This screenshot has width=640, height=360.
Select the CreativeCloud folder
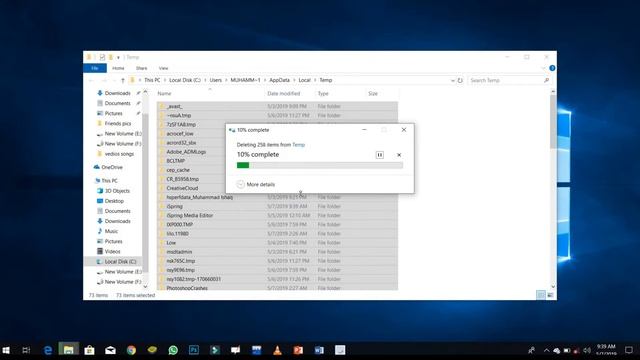[x=182, y=188]
